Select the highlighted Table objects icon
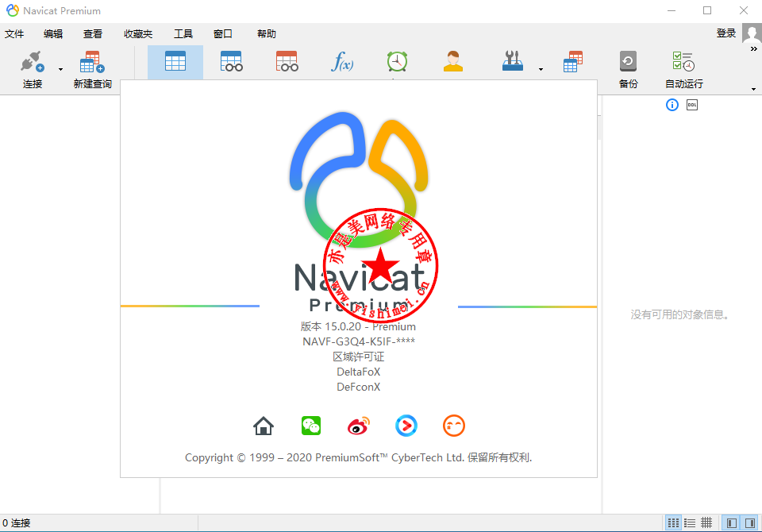This screenshot has width=762, height=532. point(175,62)
